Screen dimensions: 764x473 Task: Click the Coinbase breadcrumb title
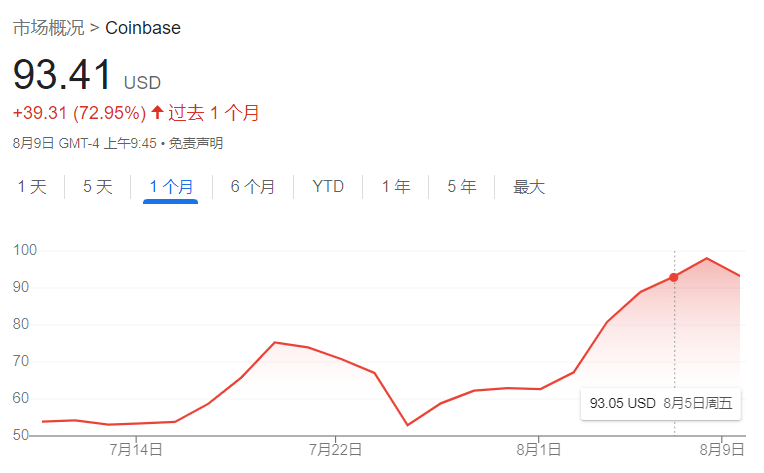(143, 28)
